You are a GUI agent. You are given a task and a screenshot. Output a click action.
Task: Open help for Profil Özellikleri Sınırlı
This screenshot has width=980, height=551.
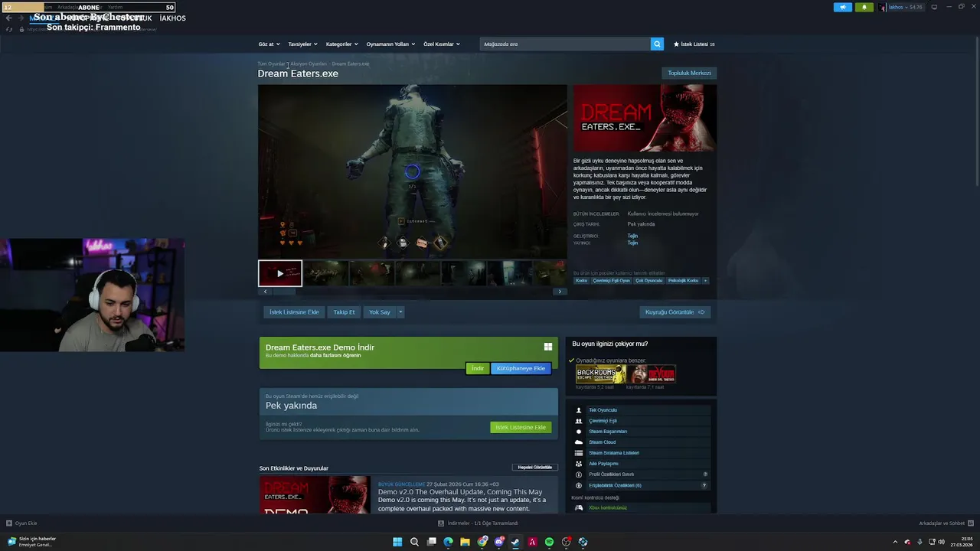pos(705,474)
